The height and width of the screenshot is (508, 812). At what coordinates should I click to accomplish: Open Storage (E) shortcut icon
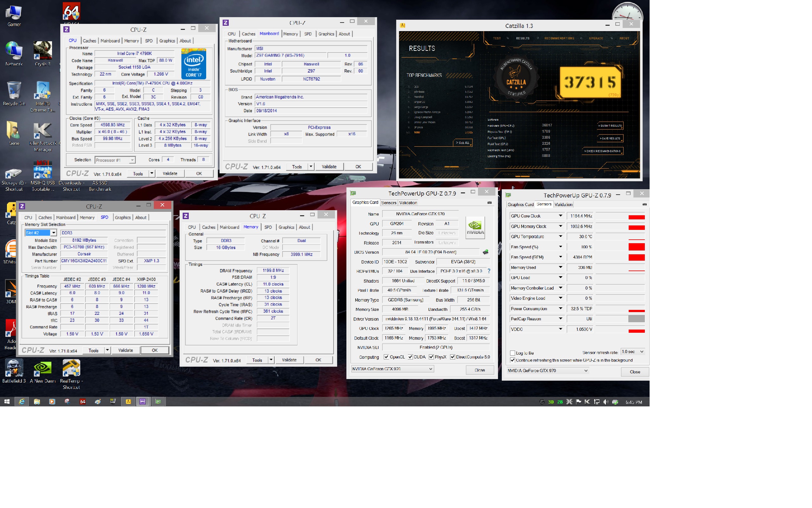[14, 179]
